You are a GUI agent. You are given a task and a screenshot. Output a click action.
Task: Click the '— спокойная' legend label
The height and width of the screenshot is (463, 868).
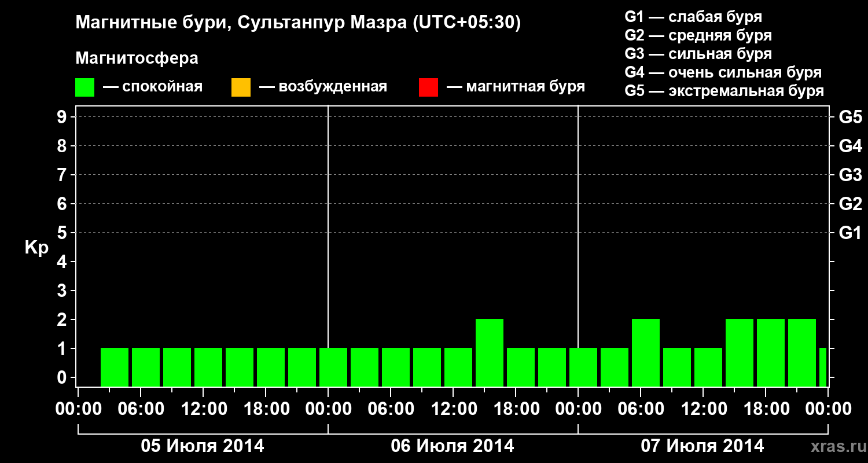click(x=153, y=87)
